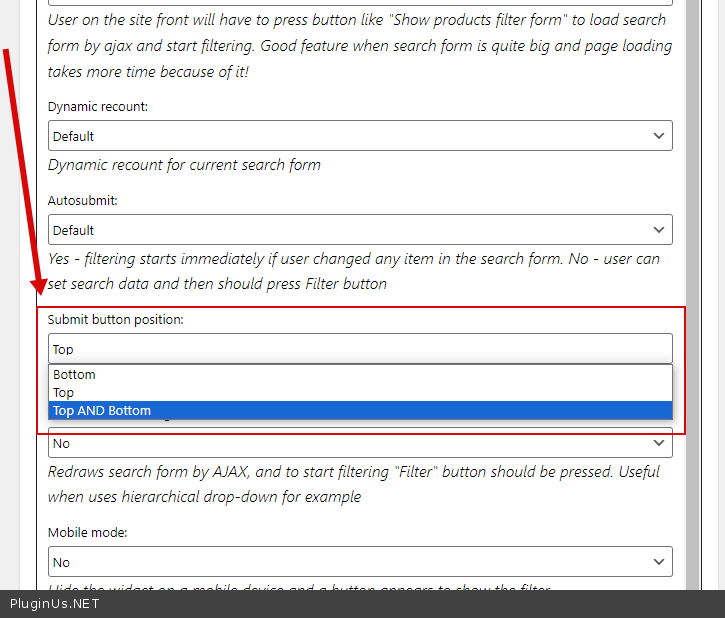
Task: Click the Mobile mode label
Action: tap(88, 533)
